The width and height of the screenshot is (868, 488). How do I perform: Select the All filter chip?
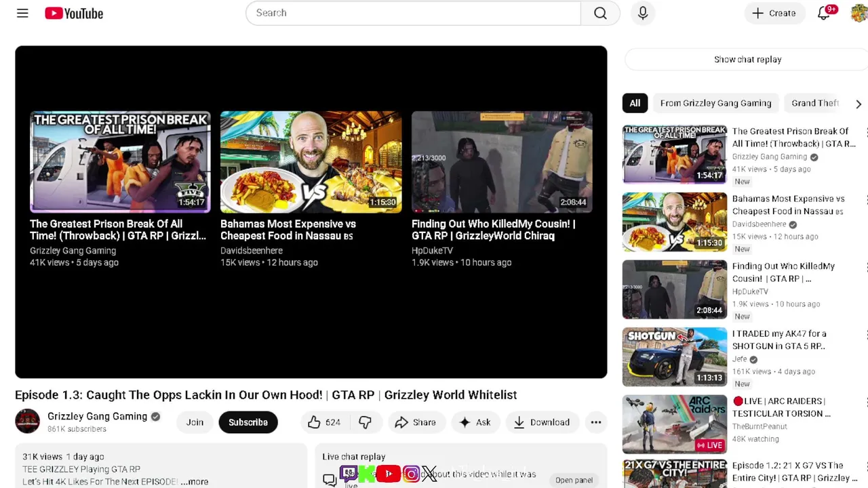point(635,103)
